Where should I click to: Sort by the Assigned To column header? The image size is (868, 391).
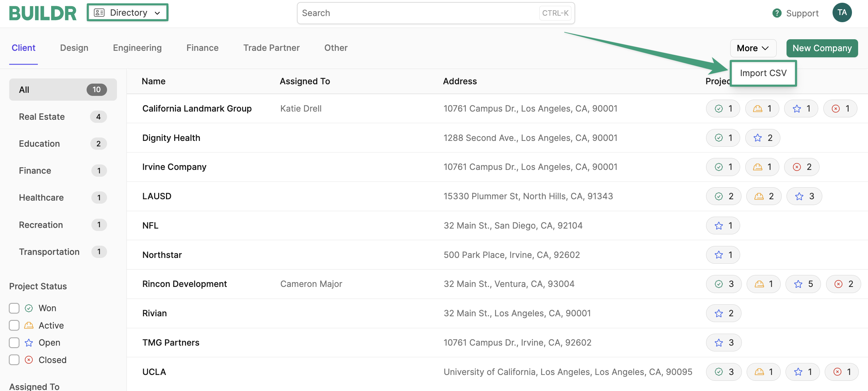[305, 81]
